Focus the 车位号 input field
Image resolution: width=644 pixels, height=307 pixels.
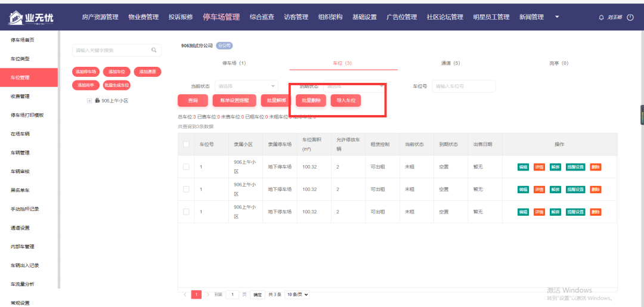(464, 86)
